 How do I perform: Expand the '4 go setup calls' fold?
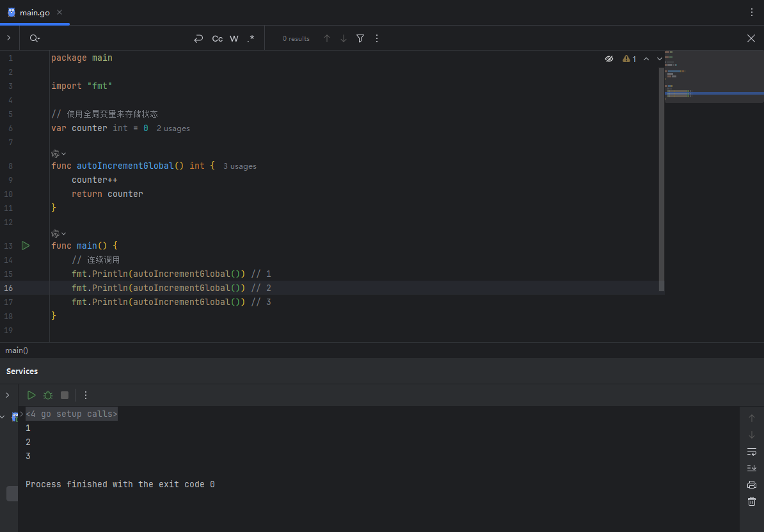coord(22,414)
